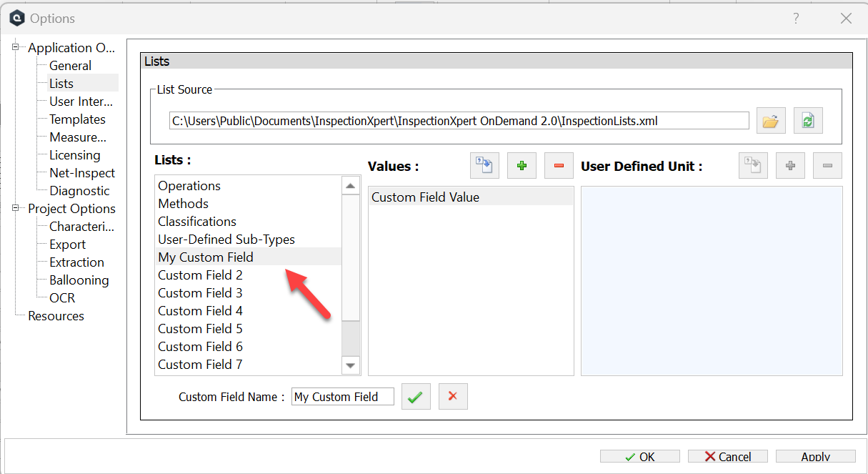This screenshot has width=868, height=474.
Task: Click the plus icon beside User Defined Unit
Action: (790, 165)
